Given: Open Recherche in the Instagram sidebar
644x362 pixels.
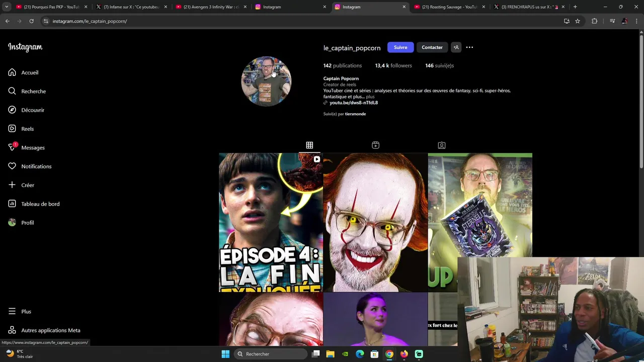Looking at the screenshot, I should click(27, 91).
